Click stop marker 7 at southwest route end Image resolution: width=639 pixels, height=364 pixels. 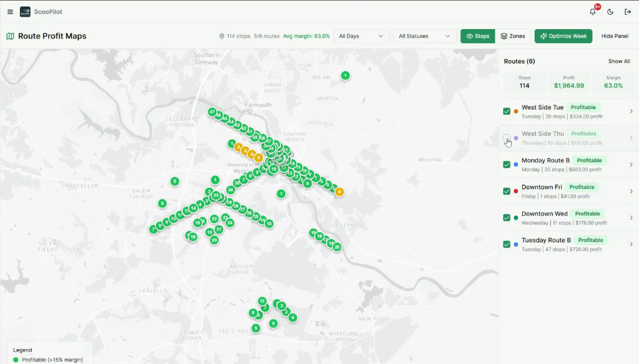coord(154,229)
